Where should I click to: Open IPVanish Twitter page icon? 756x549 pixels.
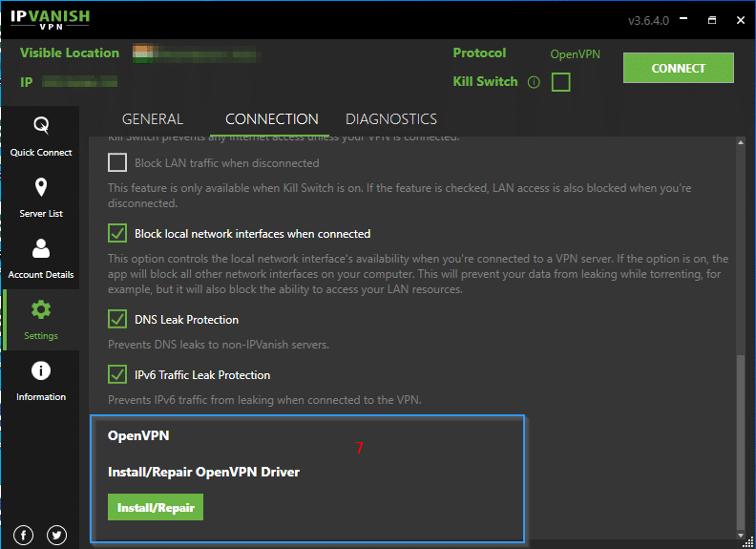[57, 535]
